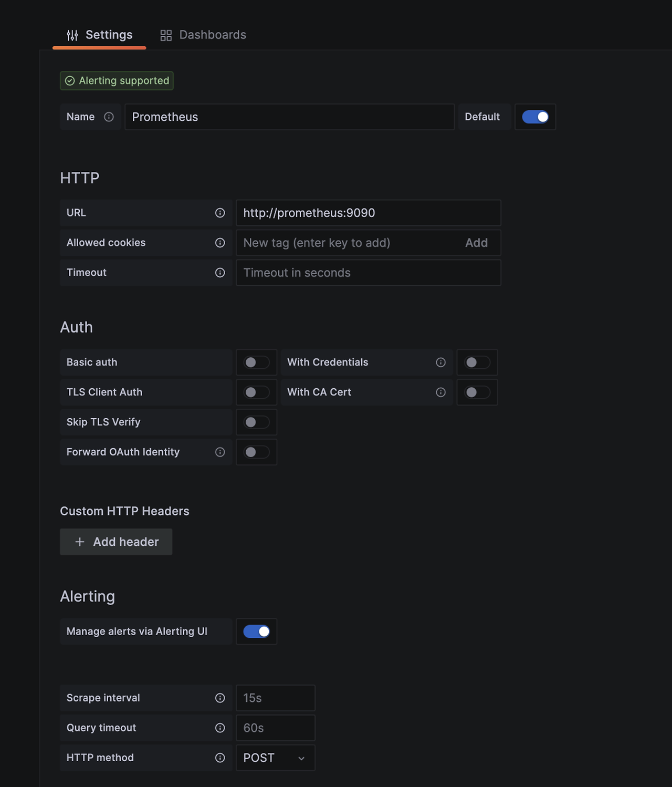Click the URL field info icon
The width and height of the screenshot is (672, 787).
tap(220, 213)
